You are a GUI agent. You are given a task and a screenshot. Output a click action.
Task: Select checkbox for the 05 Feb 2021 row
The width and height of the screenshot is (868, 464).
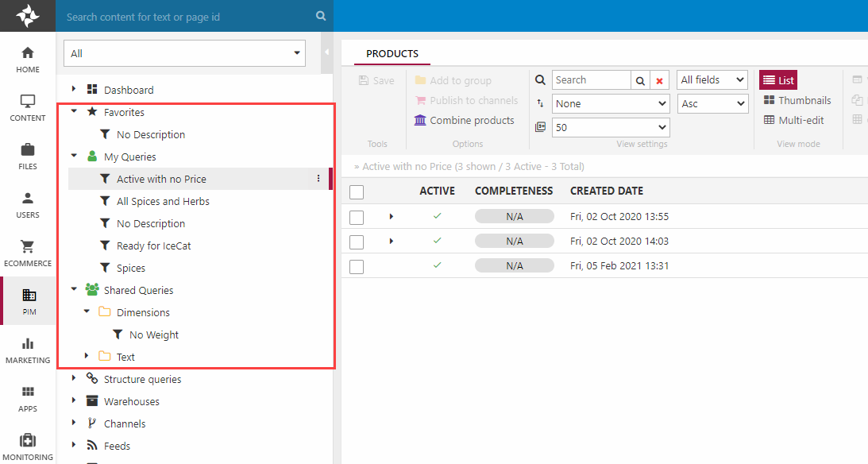(x=357, y=266)
